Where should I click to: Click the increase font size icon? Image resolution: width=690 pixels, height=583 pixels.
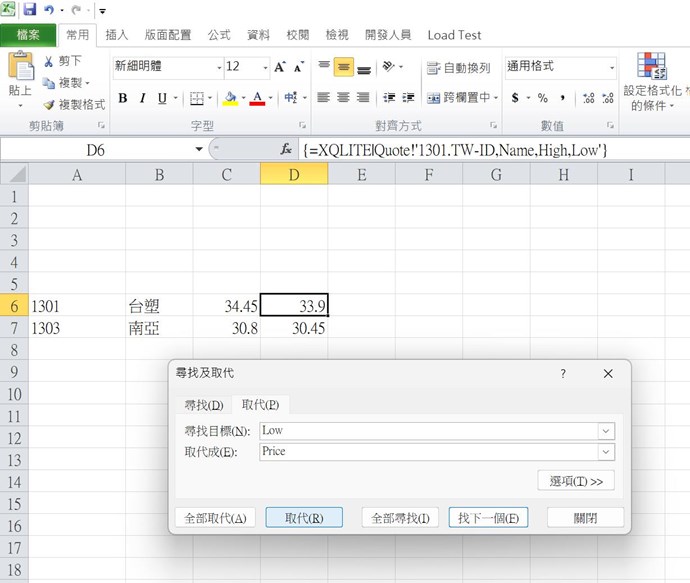280,67
